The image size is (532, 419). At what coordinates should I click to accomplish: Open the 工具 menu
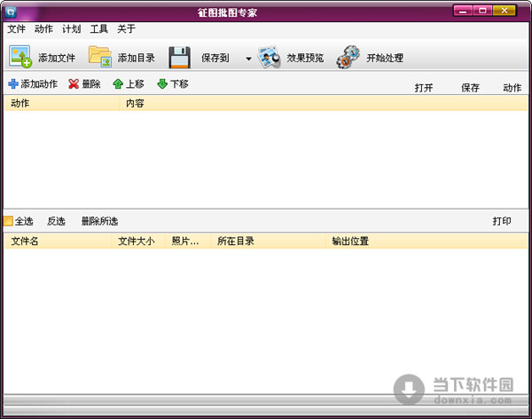pyautogui.click(x=98, y=28)
